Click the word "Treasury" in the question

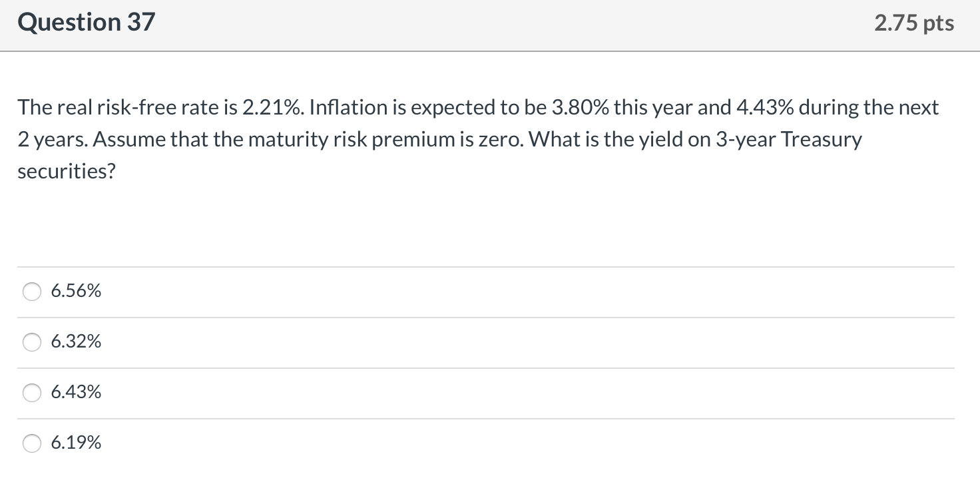click(x=821, y=139)
